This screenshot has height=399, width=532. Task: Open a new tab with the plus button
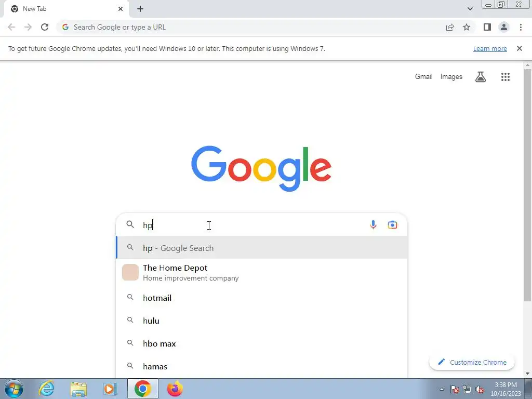point(140,9)
